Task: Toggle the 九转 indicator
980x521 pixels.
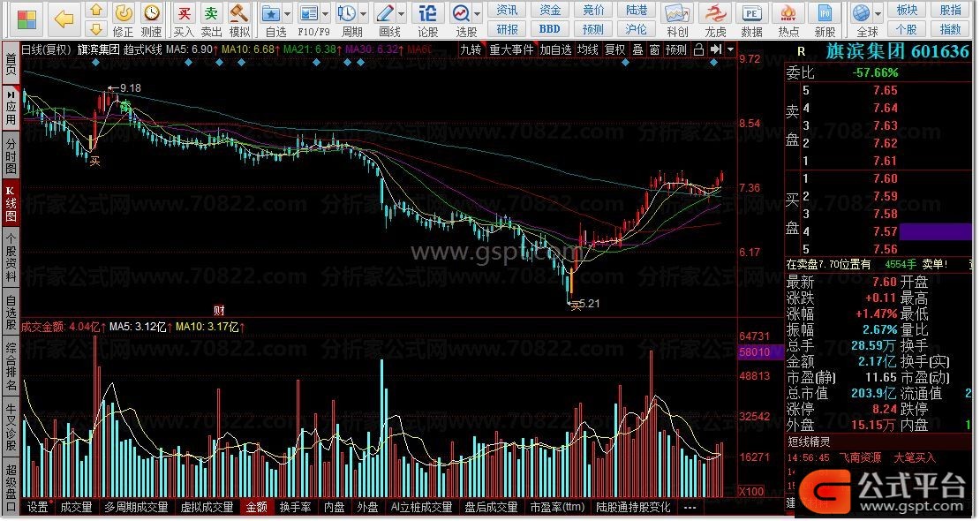Action: (471, 49)
